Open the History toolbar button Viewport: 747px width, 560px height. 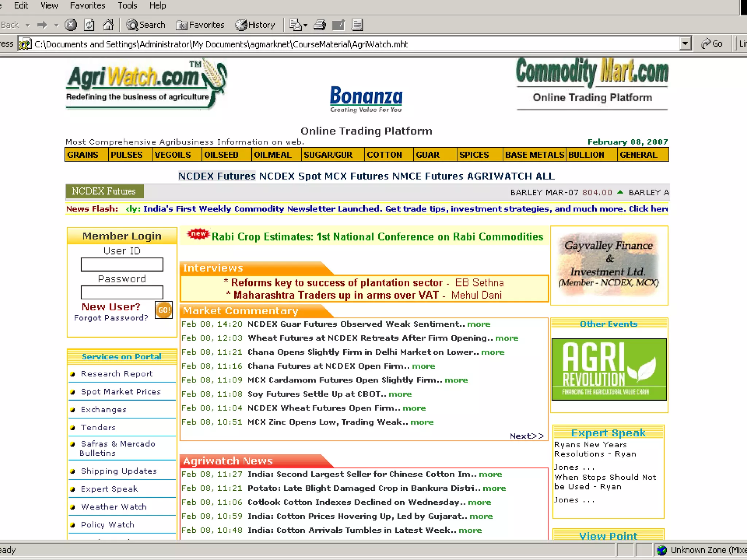tap(255, 25)
